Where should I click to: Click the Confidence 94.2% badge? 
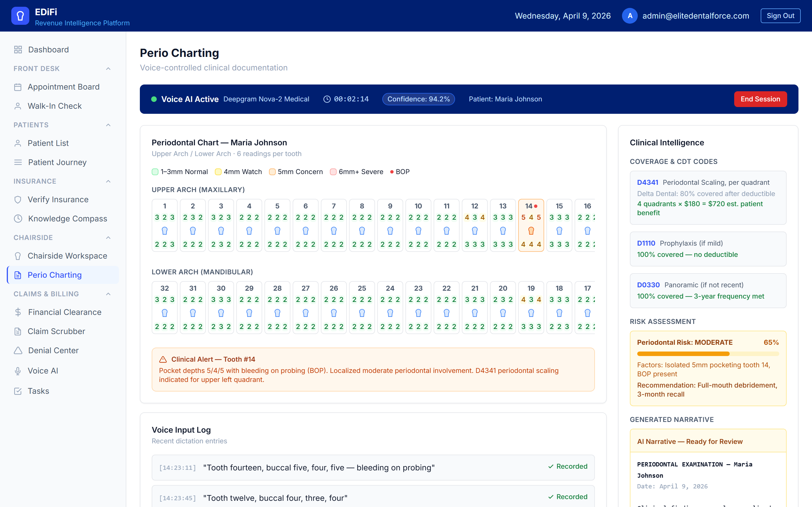point(418,99)
